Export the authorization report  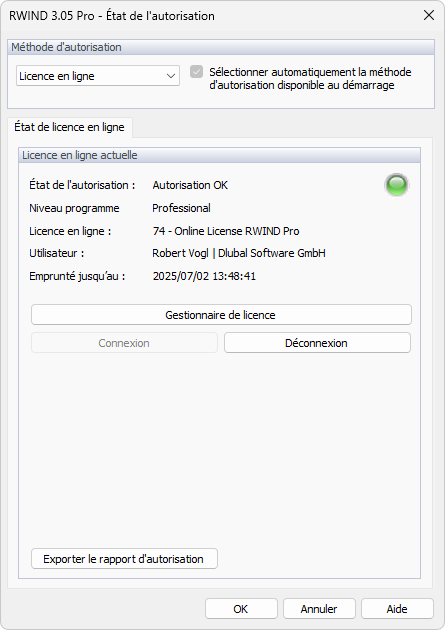coord(124,559)
